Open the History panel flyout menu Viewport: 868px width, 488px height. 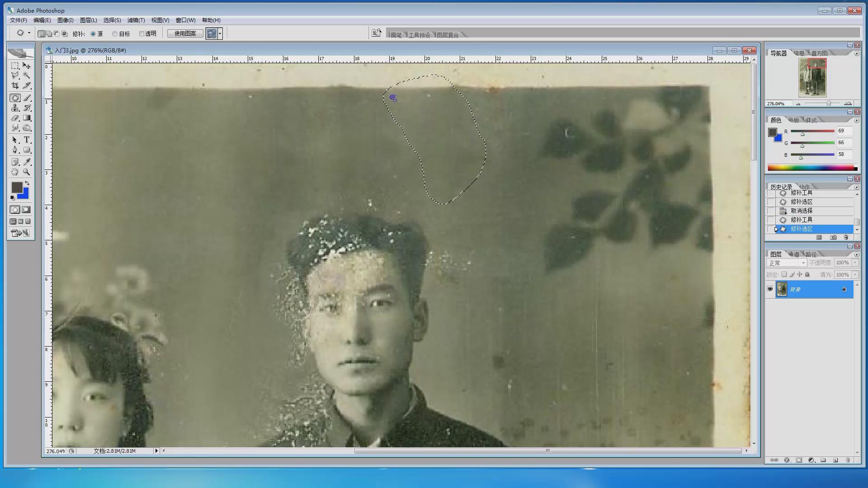[857, 187]
